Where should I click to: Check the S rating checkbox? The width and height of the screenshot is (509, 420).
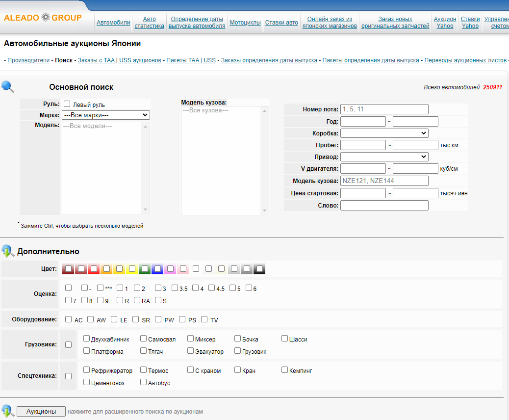click(158, 300)
